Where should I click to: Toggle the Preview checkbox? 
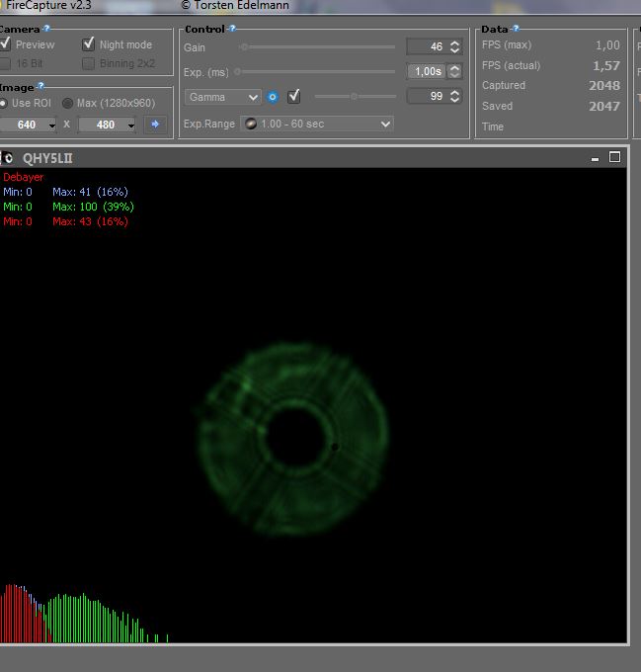point(6,44)
